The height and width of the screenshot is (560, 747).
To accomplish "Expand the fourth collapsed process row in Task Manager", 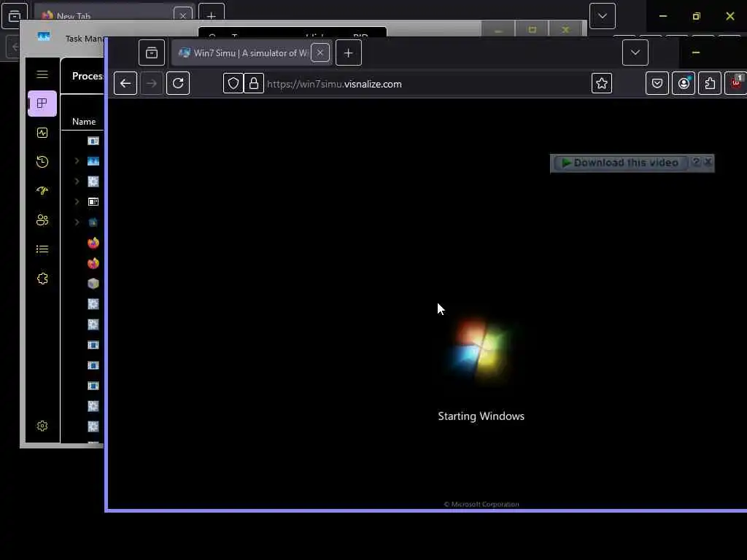I will point(77,222).
